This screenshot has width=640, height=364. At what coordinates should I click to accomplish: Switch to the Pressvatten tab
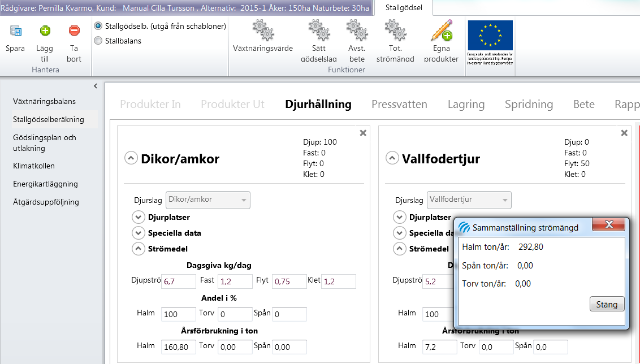coord(399,105)
